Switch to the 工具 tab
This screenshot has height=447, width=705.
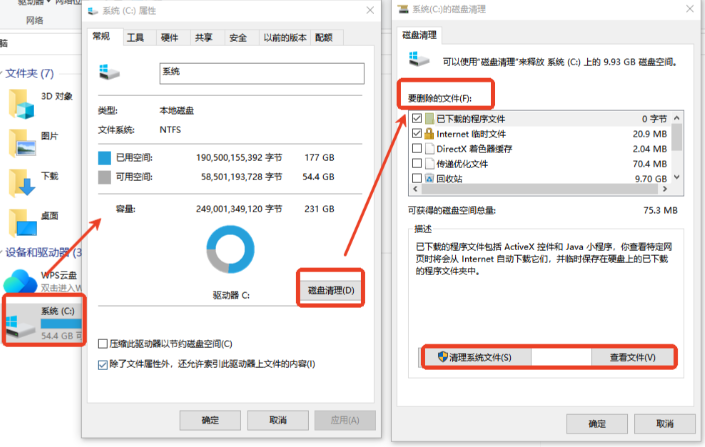135,38
